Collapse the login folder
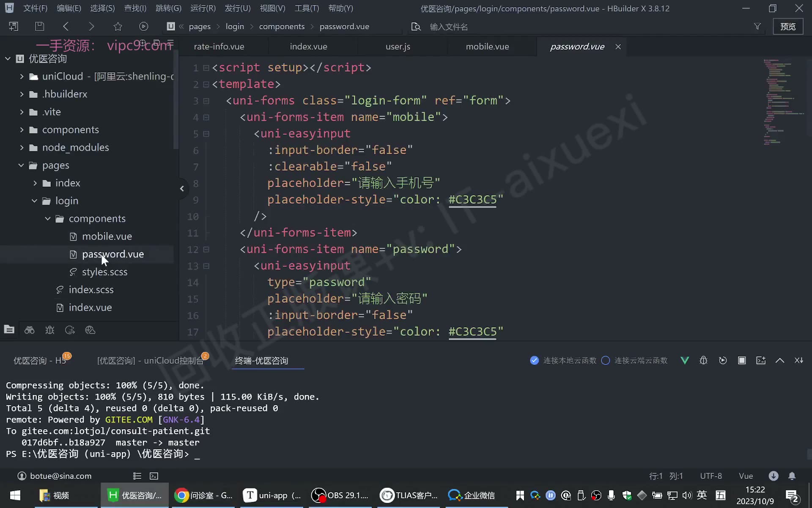The width and height of the screenshot is (812, 508). pos(35,201)
